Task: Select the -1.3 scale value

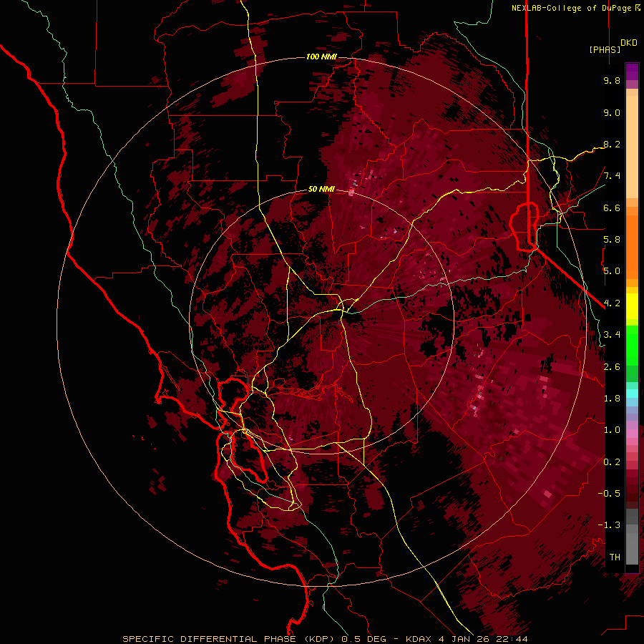Action: click(609, 525)
